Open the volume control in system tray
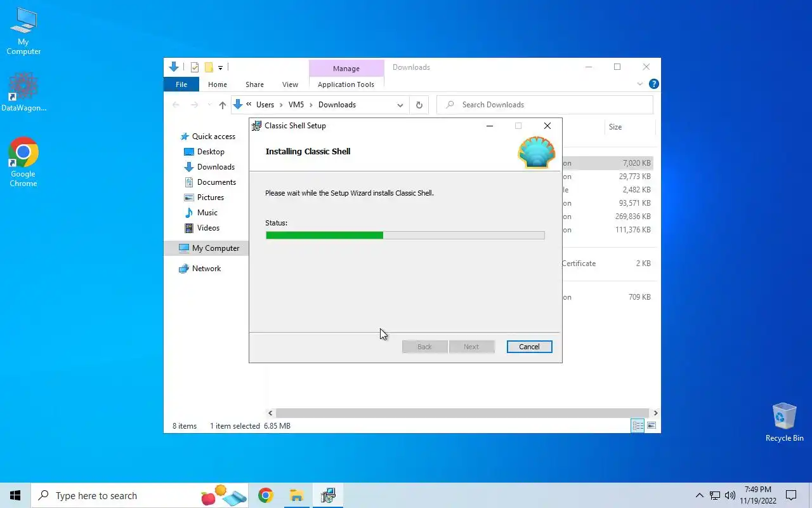The height and width of the screenshot is (508, 812). pos(730,495)
